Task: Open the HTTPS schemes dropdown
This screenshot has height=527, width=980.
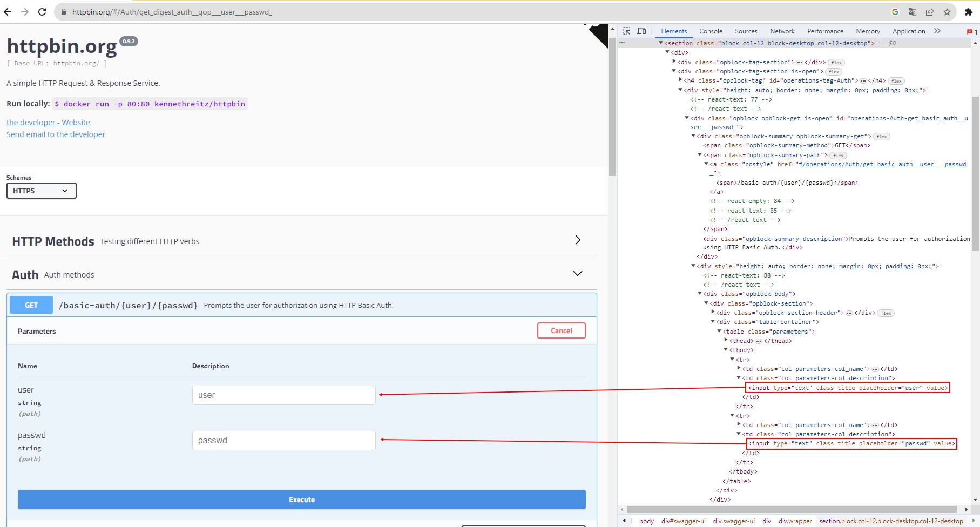Action: click(41, 191)
